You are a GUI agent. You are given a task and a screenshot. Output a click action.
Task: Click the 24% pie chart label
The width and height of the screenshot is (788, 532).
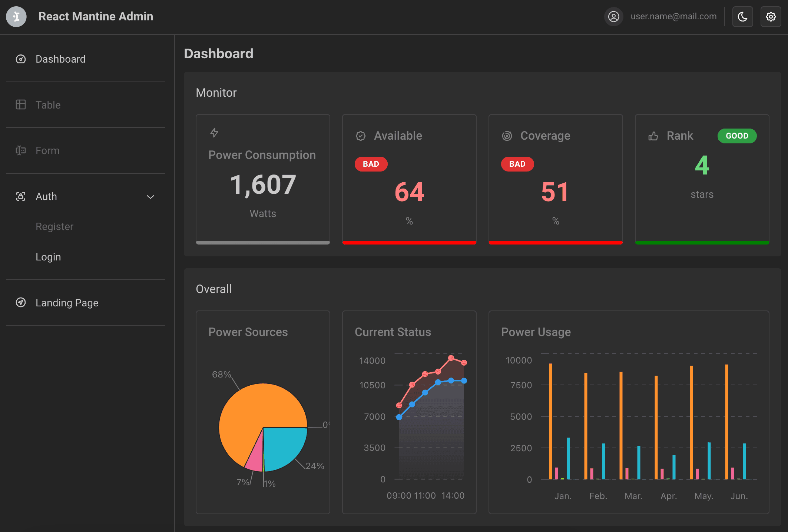pyautogui.click(x=315, y=466)
